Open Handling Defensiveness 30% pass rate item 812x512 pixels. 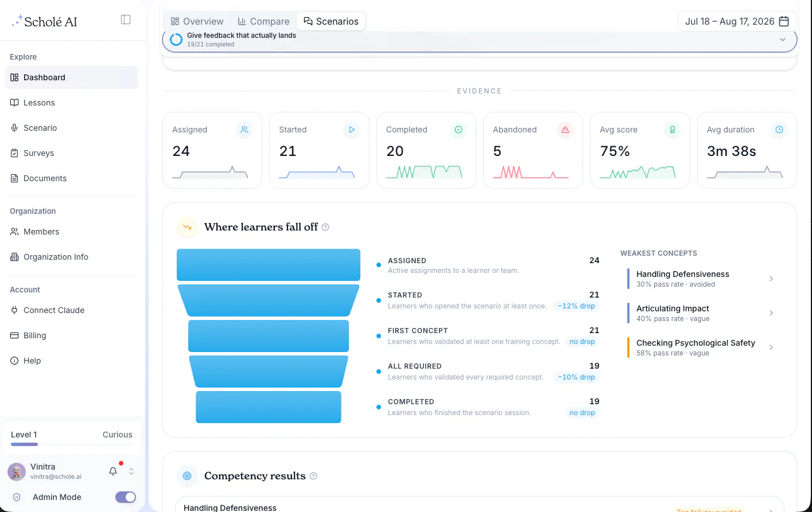[x=702, y=279]
